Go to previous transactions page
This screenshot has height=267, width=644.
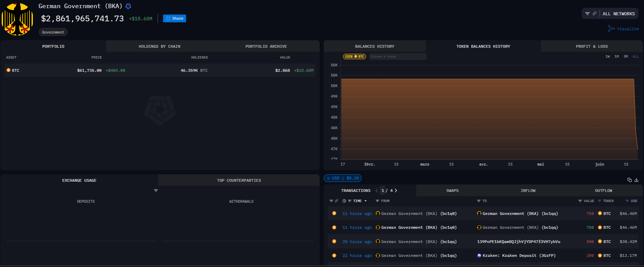377,191
